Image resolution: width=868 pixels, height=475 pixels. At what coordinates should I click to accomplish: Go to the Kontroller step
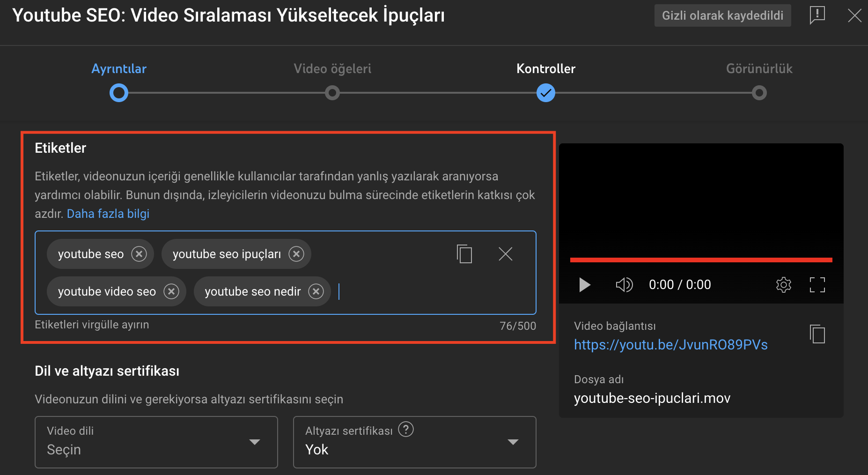(x=546, y=93)
